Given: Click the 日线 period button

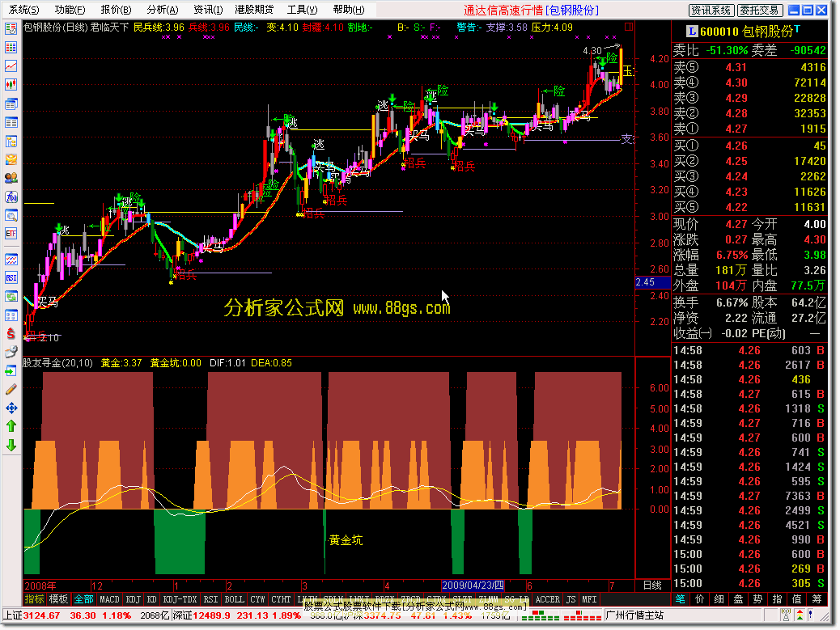Looking at the screenshot, I should click(x=652, y=585).
